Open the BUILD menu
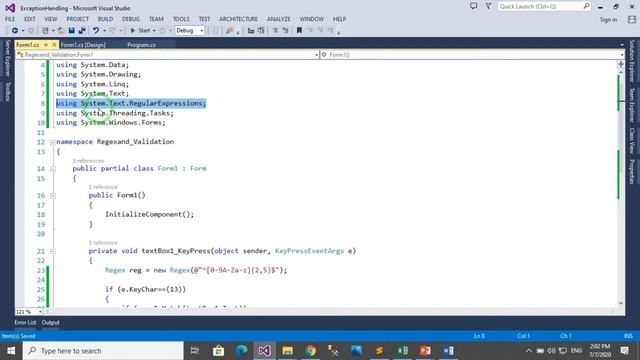The image size is (640, 360). click(x=105, y=19)
